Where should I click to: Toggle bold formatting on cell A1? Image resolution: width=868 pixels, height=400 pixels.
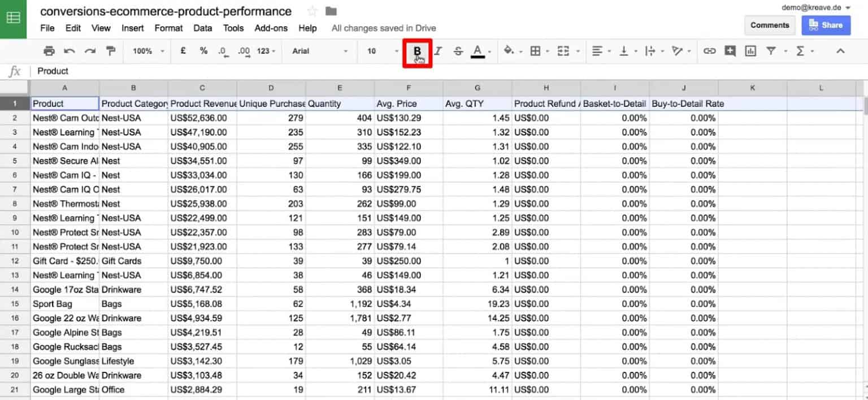click(417, 51)
